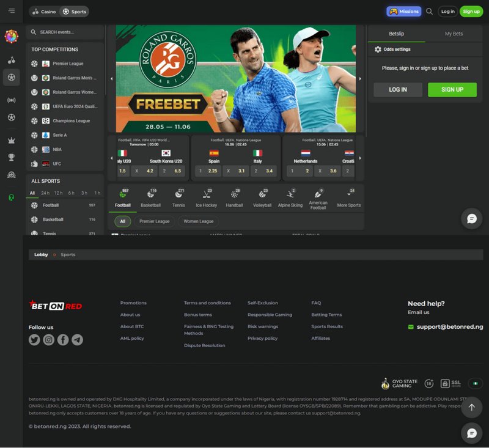Screen dimensions: 489x448
Task: Click the floating chat bubble icon
Action: click(471, 218)
